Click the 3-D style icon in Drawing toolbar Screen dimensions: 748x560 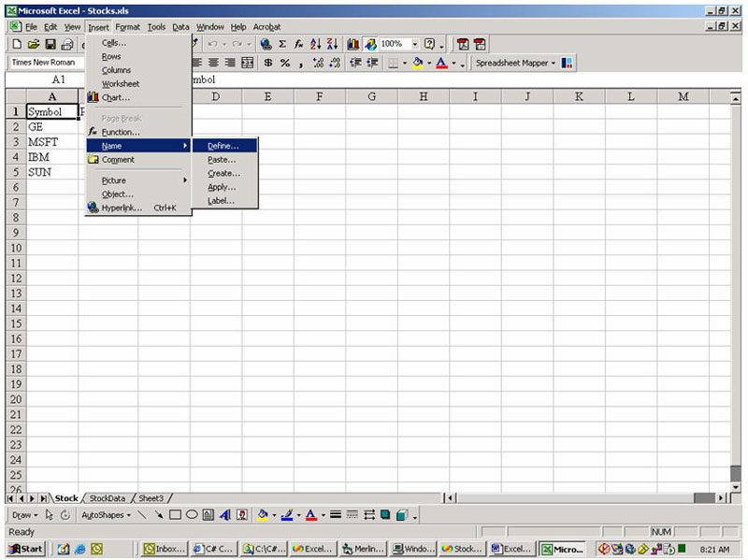pos(402,515)
